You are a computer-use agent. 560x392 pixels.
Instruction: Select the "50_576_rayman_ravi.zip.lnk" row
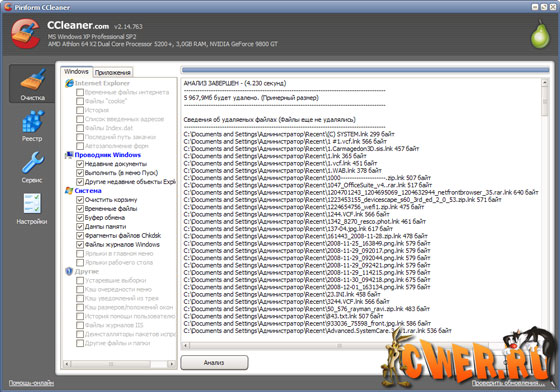(x=306, y=309)
